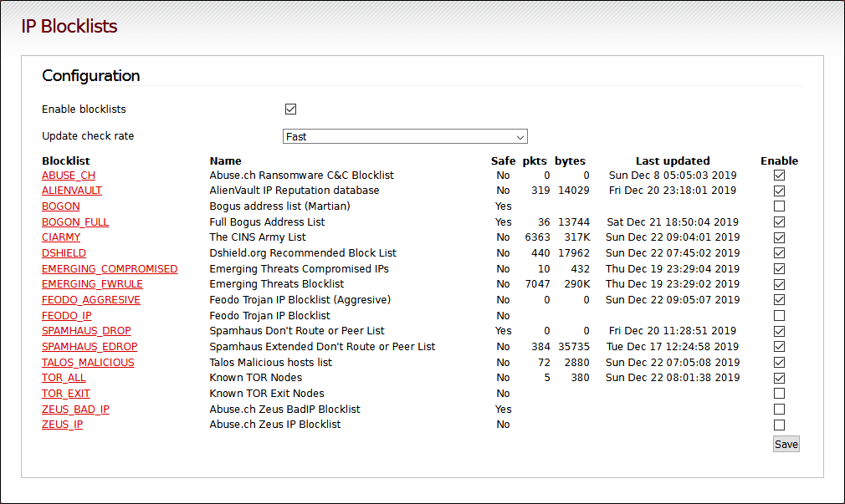Viewport: 845px width, 504px height.
Task: Open the CIARMY blocklist link
Action: pyautogui.click(x=61, y=237)
